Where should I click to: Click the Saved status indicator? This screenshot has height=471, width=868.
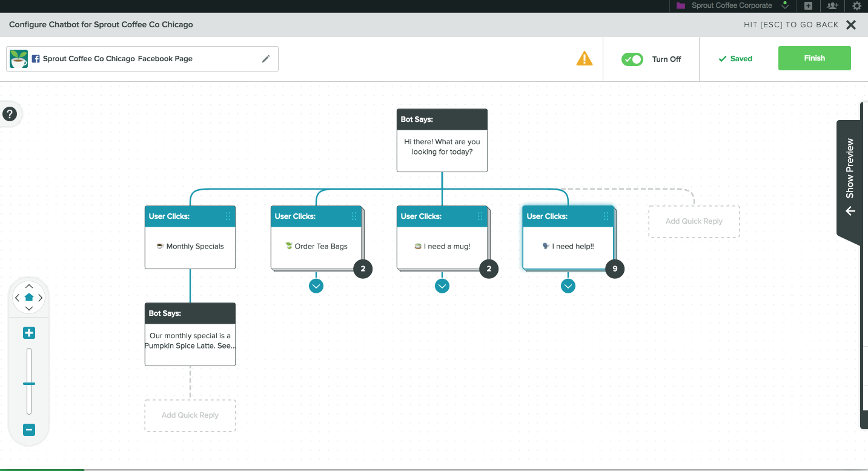point(735,59)
